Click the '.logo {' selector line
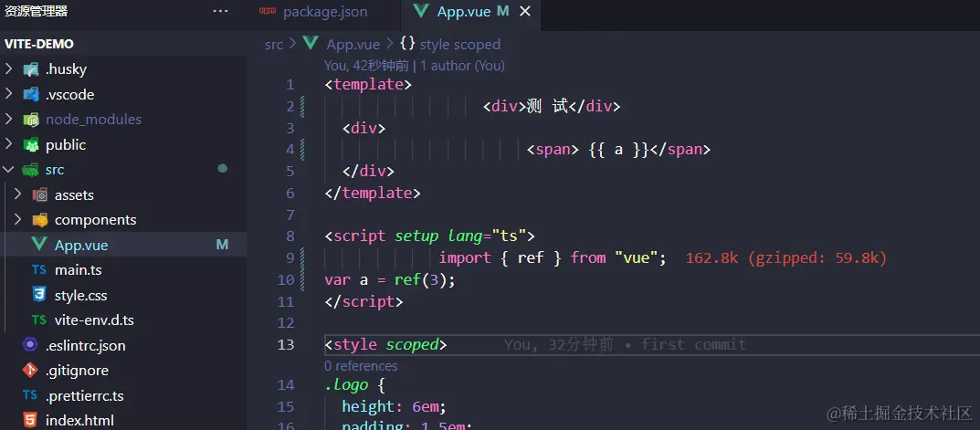Viewport: 980px width, 430px height. coord(355,385)
